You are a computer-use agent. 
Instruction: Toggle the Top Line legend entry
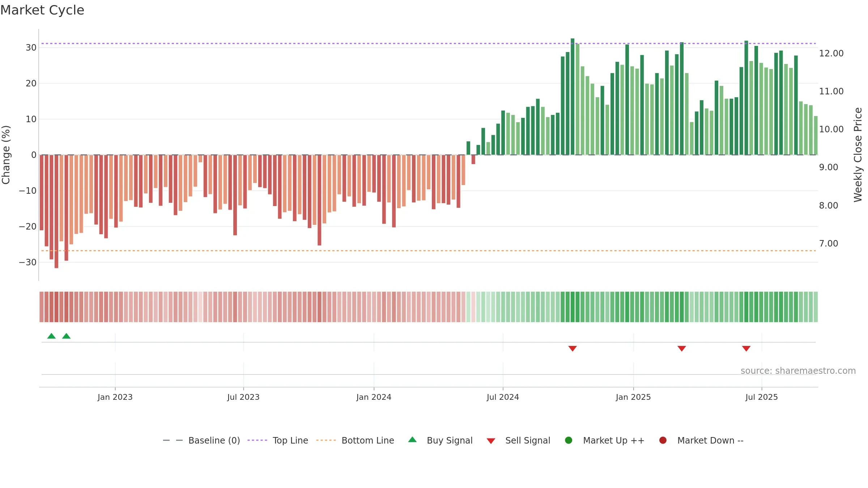pyautogui.click(x=278, y=440)
